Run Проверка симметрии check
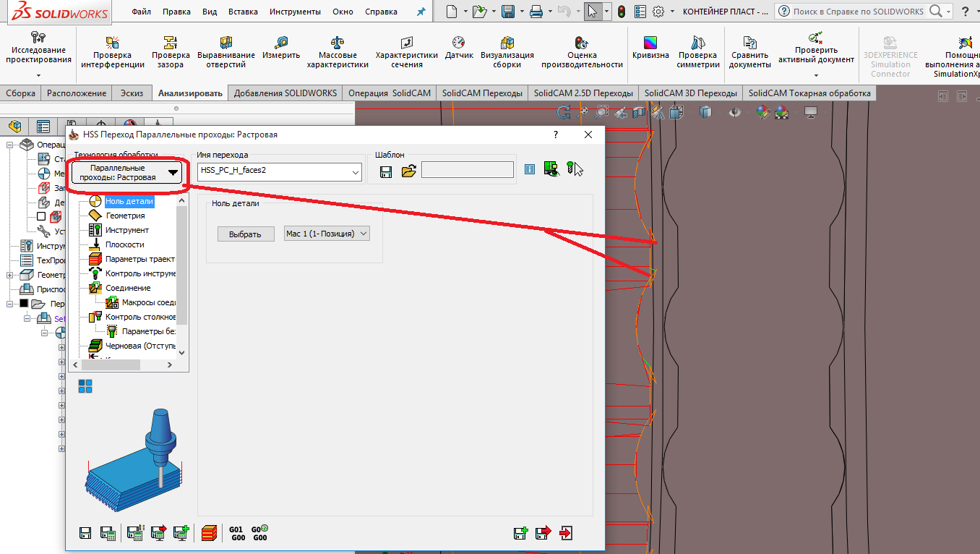The height and width of the screenshot is (554, 980). pyautogui.click(x=698, y=51)
